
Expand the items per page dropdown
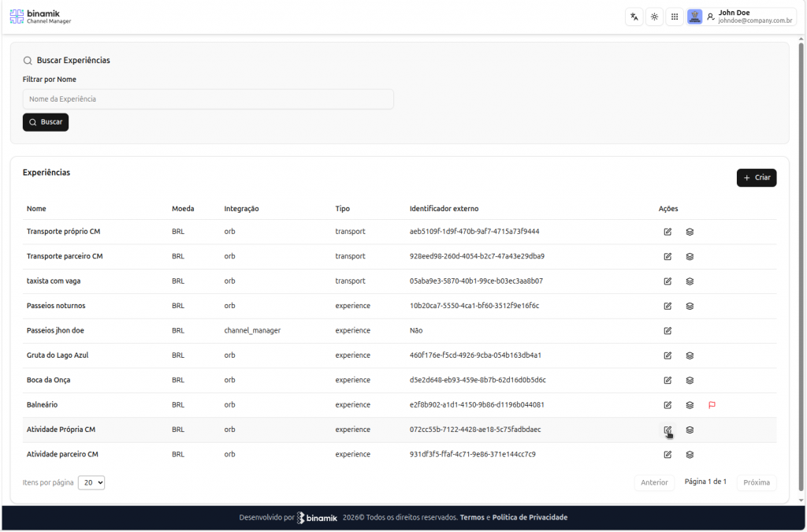click(91, 482)
